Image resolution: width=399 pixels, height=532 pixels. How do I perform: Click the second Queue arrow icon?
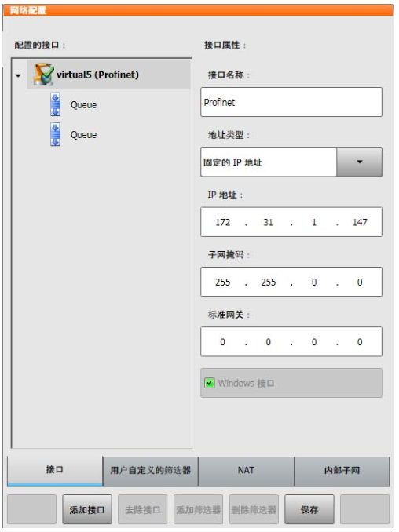click(56, 134)
